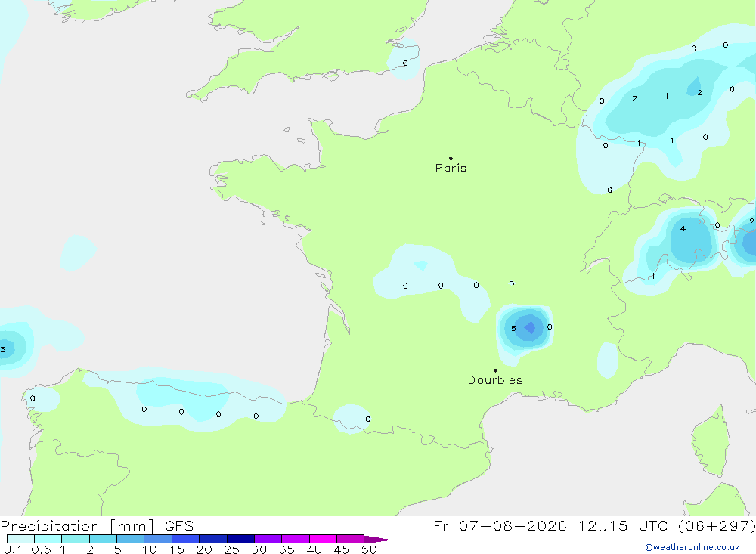Open the ©weatheronline.co.uk link
This screenshot has width=756, height=554.
tap(692, 547)
